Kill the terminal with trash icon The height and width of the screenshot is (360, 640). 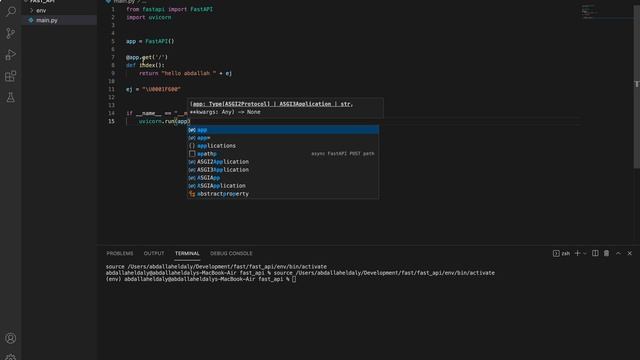click(607, 253)
